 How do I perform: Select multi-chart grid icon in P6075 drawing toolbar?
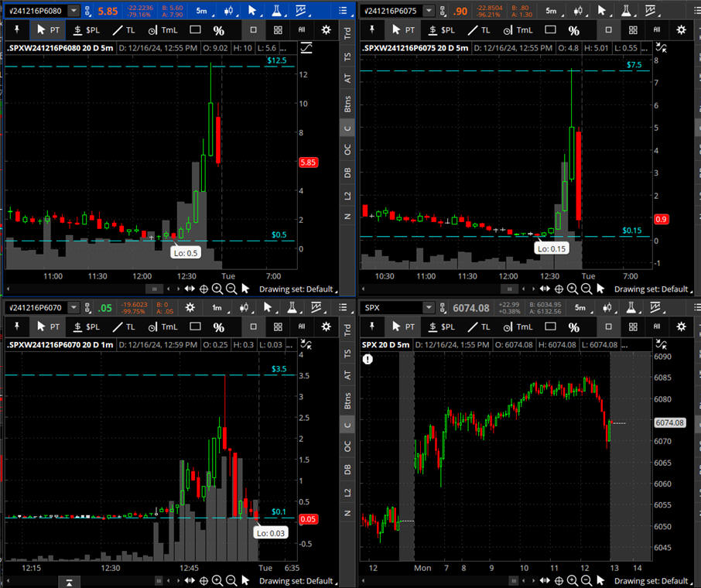633,30
